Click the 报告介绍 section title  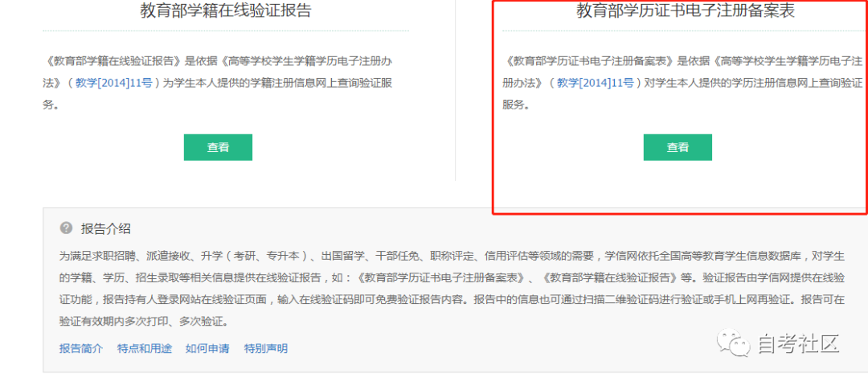[105, 228]
